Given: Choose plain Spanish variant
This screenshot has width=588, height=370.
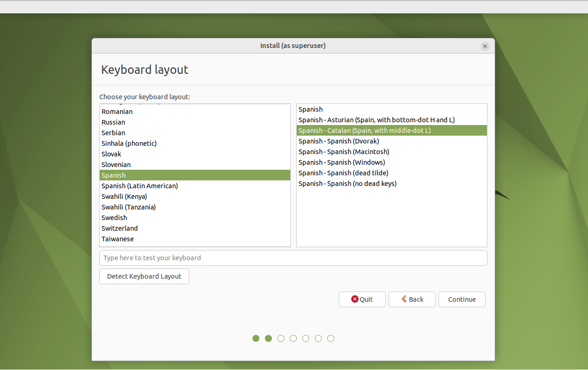Looking at the screenshot, I should (x=311, y=109).
